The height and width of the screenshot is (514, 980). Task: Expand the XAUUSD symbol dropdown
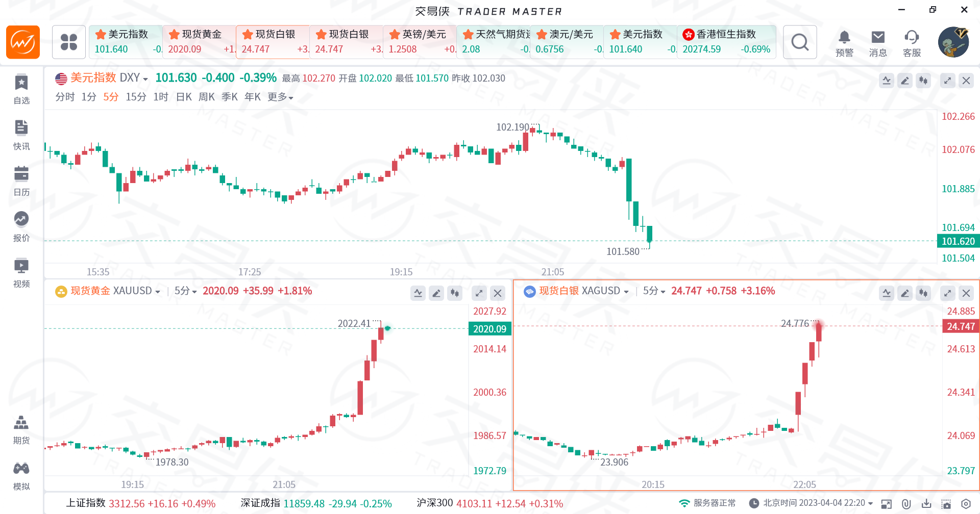point(158,292)
